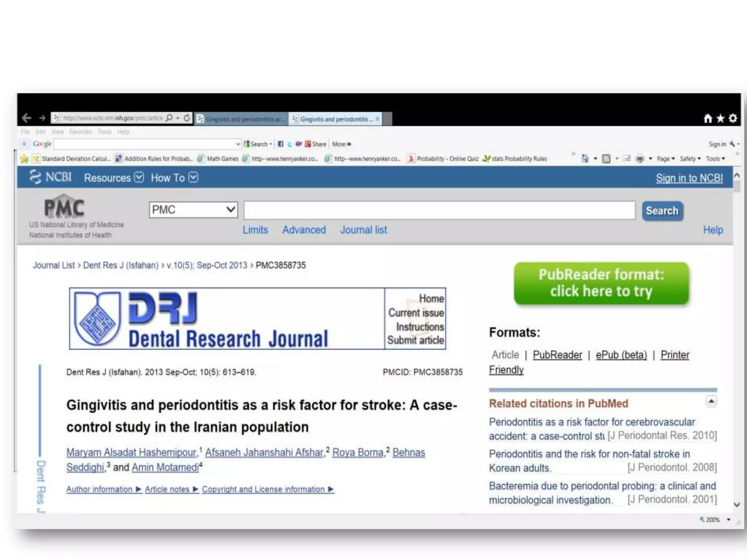Click the PMC search text field

[x=439, y=210]
